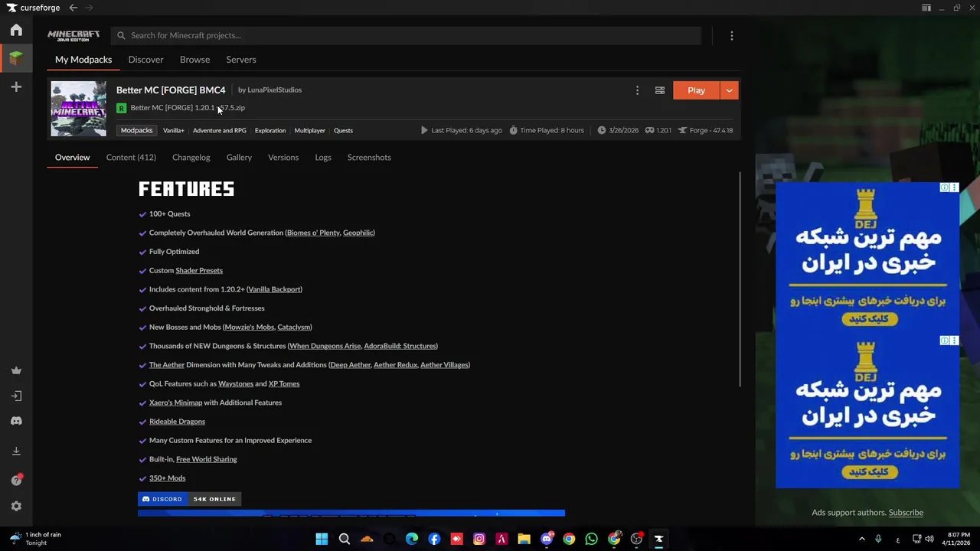Click the Discord 54K Online badge

point(189,499)
